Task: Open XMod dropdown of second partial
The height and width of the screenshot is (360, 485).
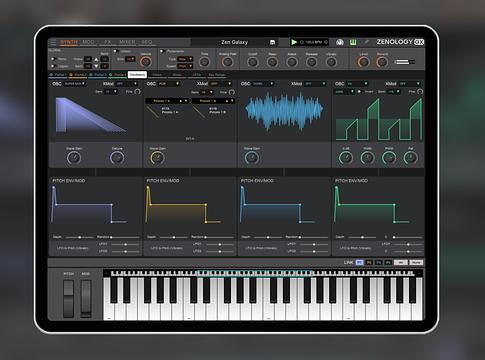Action: (x=221, y=84)
